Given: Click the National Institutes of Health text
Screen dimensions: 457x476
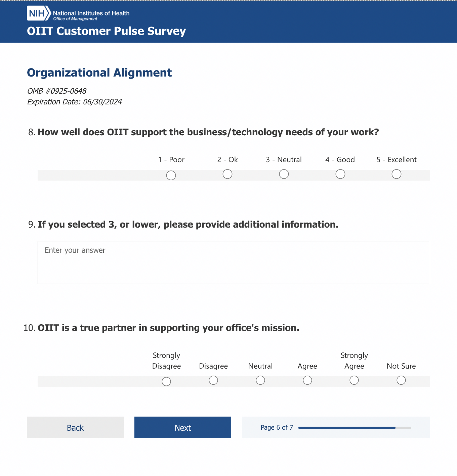Looking at the screenshot, I should 91,13.
